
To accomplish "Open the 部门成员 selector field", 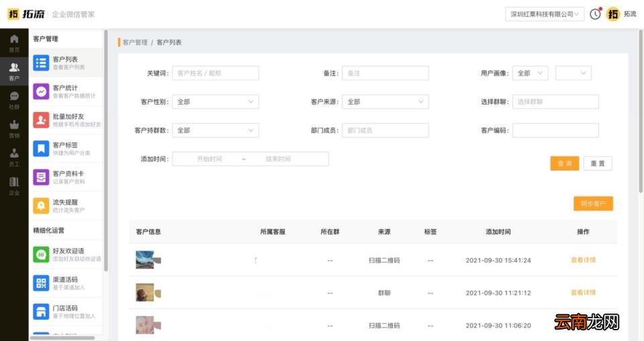I will coord(385,130).
